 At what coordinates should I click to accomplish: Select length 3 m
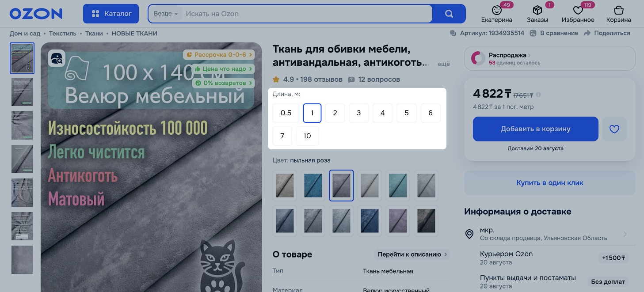click(x=359, y=113)
